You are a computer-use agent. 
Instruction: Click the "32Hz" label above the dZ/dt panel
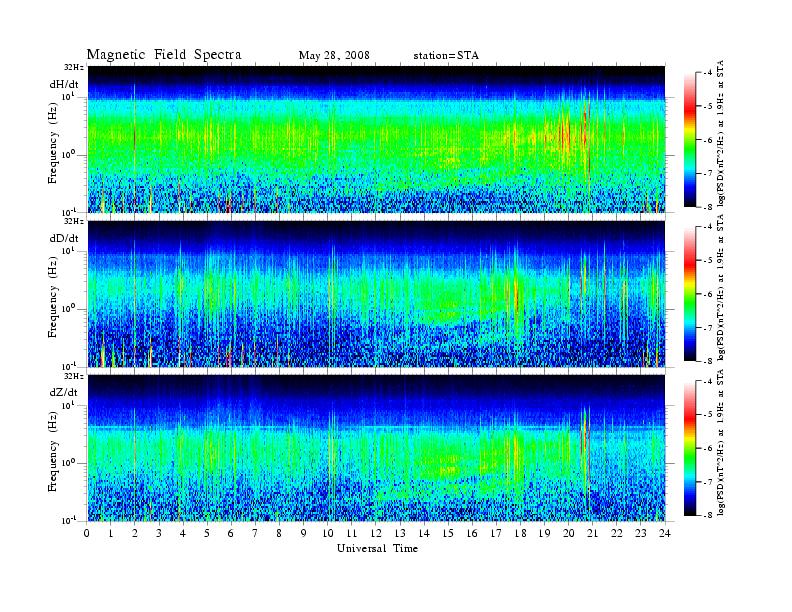74,376
